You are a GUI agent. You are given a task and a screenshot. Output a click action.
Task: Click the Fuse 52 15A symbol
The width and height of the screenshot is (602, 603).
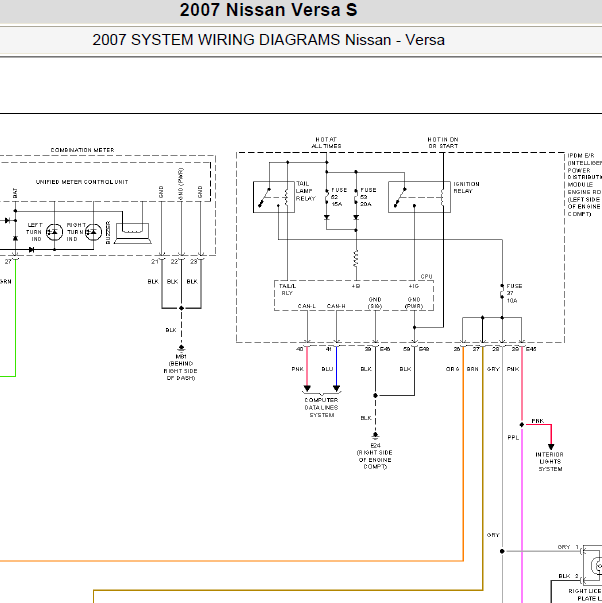(x=327, y=197)
